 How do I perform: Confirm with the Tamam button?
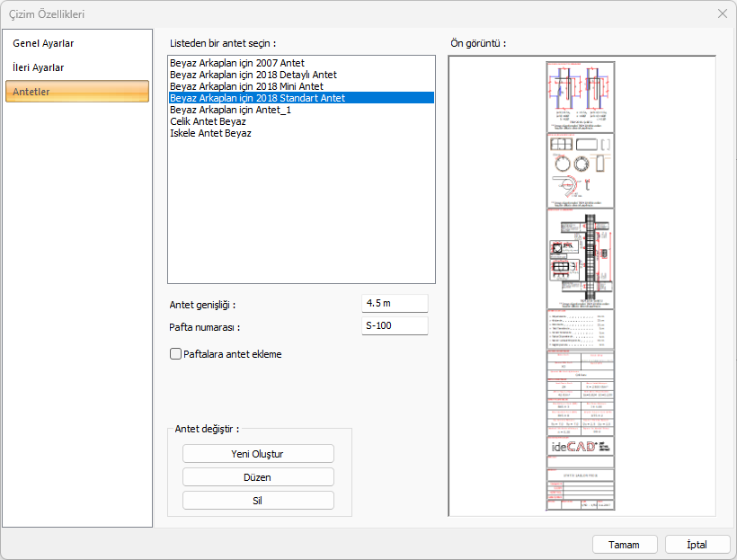624,545
